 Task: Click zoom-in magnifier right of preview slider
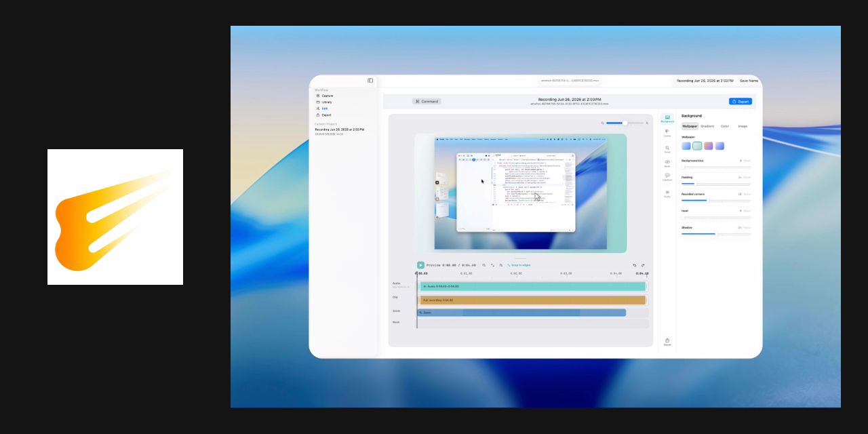point(647,123)
